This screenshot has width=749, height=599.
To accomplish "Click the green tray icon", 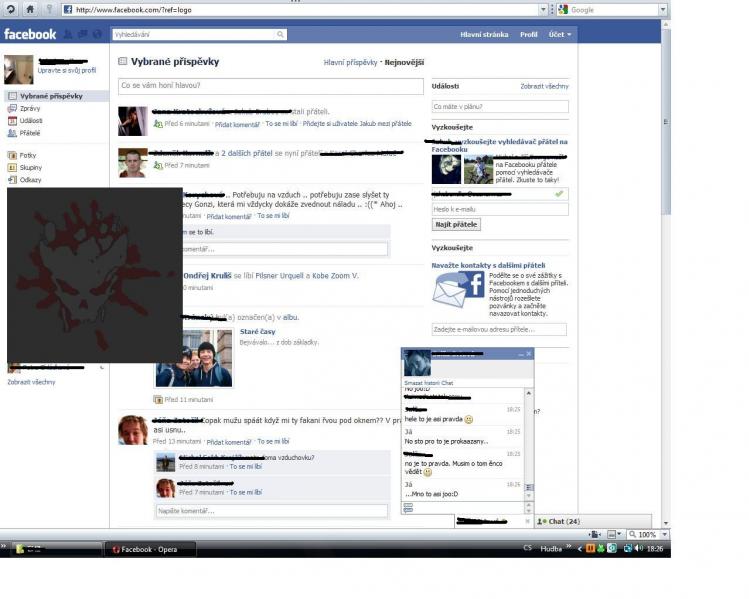I will click(601, 548).
